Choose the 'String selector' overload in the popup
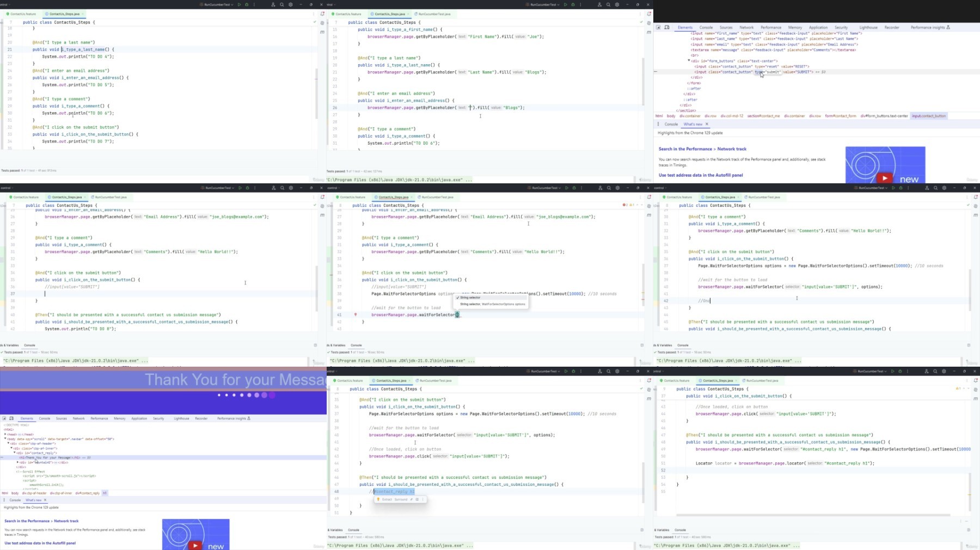Image resolution: width=980 pixels, height=550 pixels. point(491,298)
